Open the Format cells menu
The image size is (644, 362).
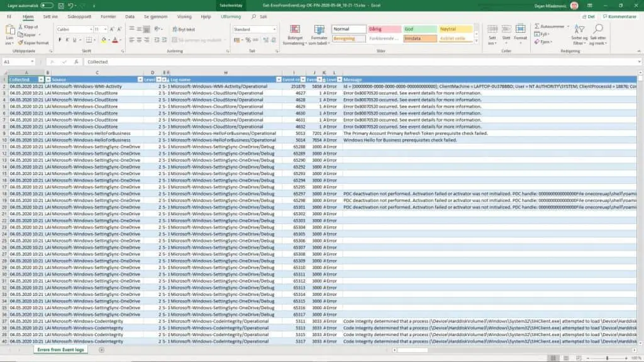click(x=520, y=35)
